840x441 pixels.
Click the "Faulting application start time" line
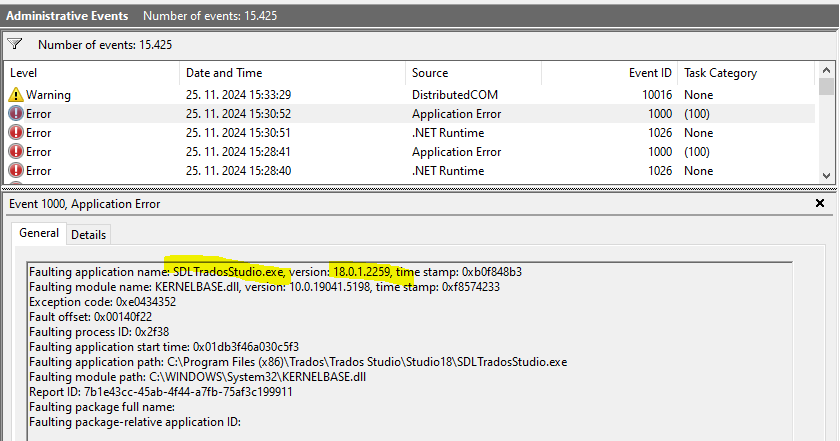point(164,347)
